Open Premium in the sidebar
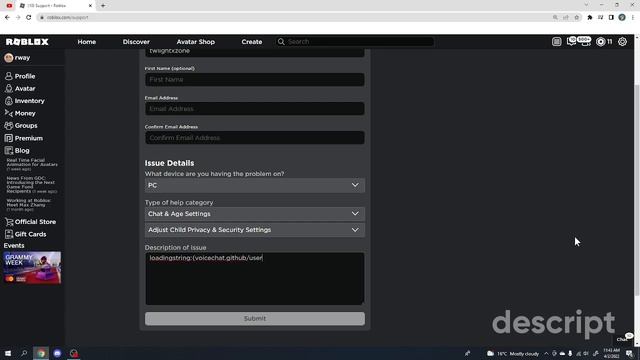This screenshot has height=360, width=640. coord(24,138)
